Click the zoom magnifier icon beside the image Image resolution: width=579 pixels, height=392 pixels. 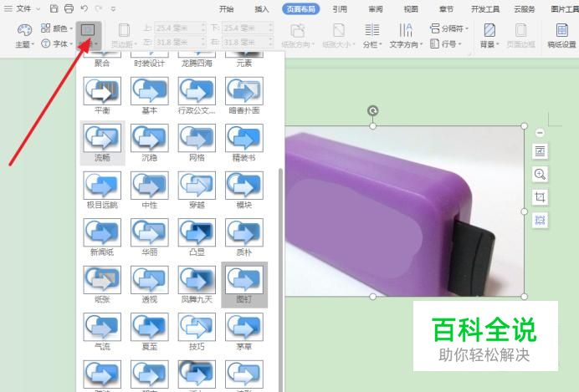(540, 174)
